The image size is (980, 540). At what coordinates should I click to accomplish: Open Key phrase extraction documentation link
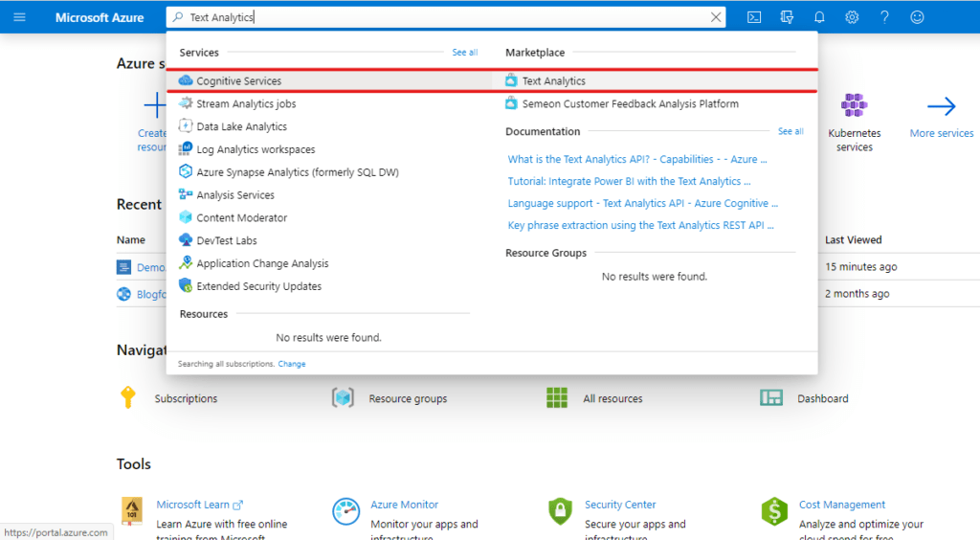click(x=640, y=225)
